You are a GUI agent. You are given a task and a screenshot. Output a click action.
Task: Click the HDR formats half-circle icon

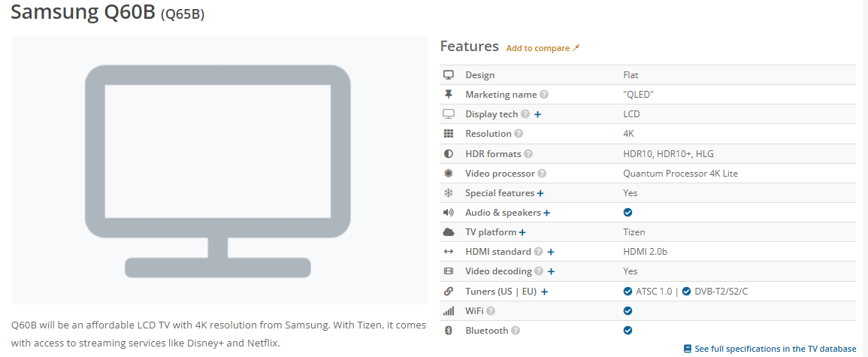[x=449, y=154]
